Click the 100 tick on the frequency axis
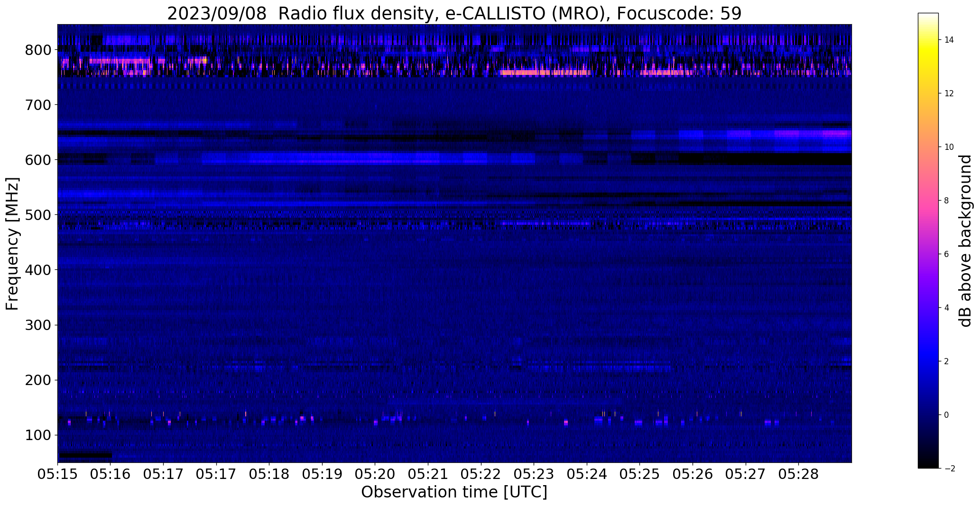Image resolution: width=980 pixels, height=506 pixels. [x=38, y=435]
